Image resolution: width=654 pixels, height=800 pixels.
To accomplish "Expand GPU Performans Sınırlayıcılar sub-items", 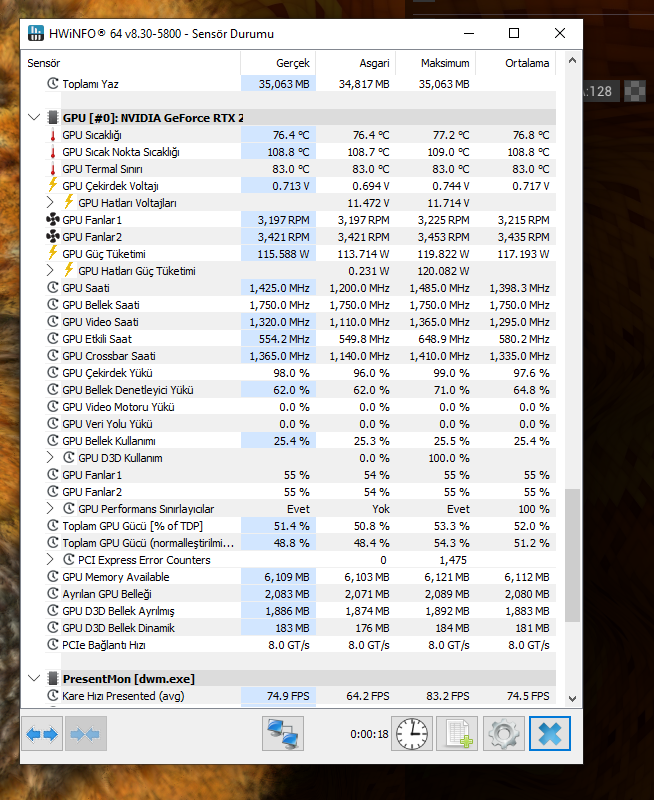I will (x=50, y=509).
